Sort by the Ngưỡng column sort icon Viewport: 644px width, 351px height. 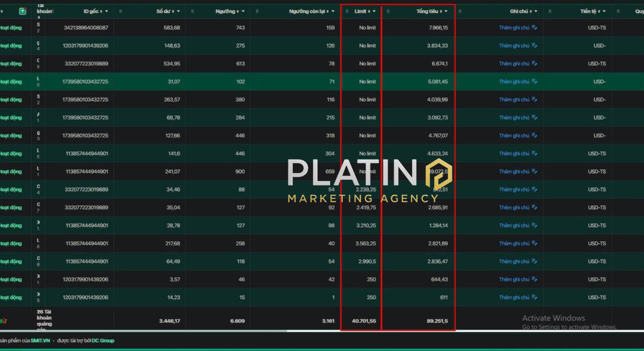(x=238, y=11)
